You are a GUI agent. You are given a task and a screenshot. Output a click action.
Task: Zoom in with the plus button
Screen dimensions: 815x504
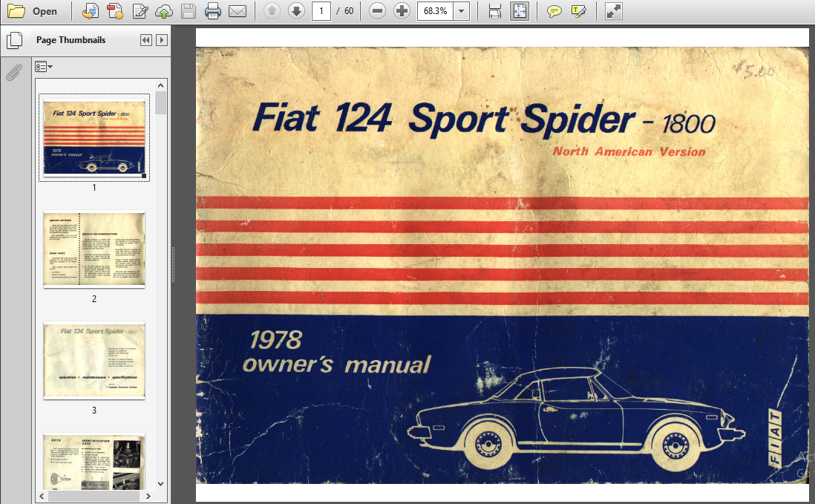click(x=402, y=11)
